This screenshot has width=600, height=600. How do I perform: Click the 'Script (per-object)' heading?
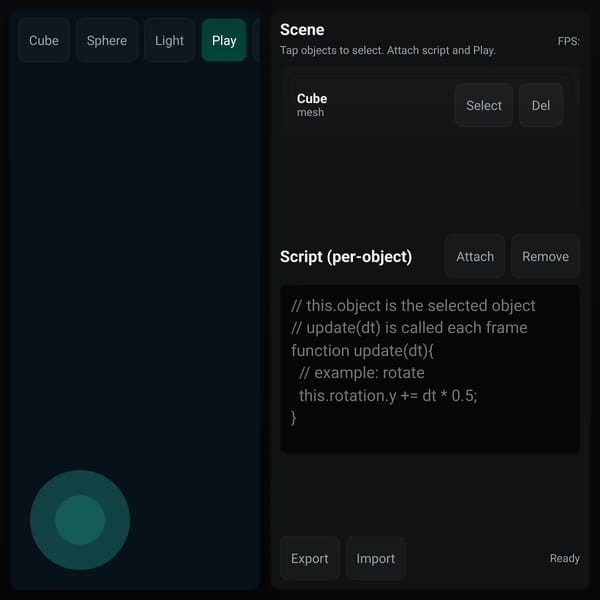346,257
